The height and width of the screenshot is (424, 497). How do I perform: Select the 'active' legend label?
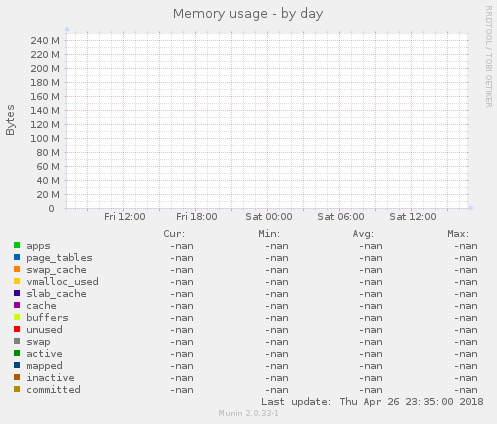pos(44,354)
